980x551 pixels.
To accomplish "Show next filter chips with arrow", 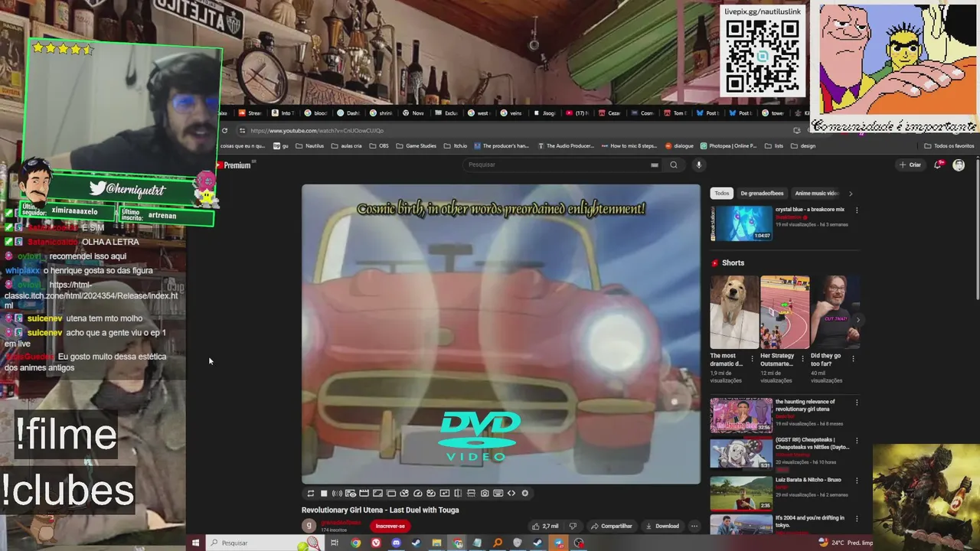I will (850, 194).
